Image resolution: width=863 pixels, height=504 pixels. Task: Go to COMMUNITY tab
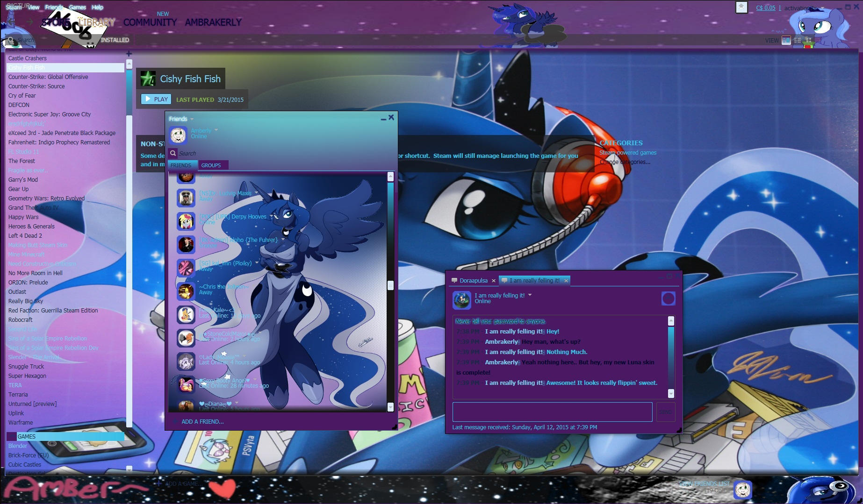point(150,22)
